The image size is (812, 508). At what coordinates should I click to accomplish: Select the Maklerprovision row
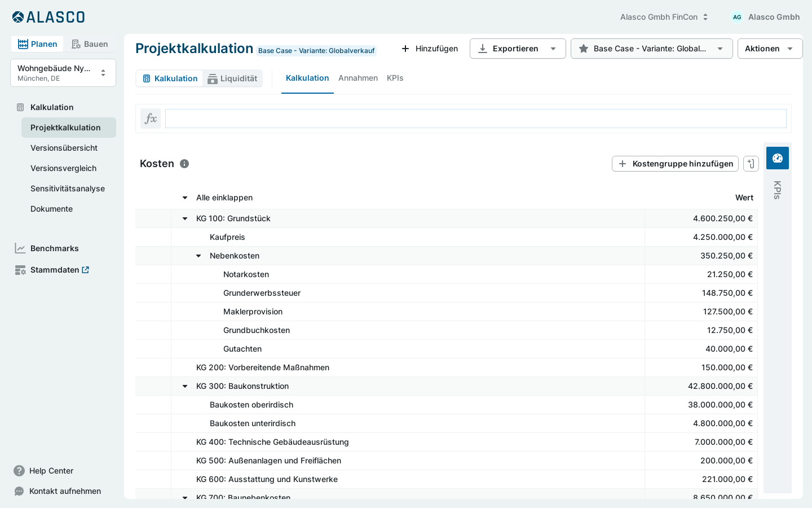pyautogui.click(x=447, y=312)
